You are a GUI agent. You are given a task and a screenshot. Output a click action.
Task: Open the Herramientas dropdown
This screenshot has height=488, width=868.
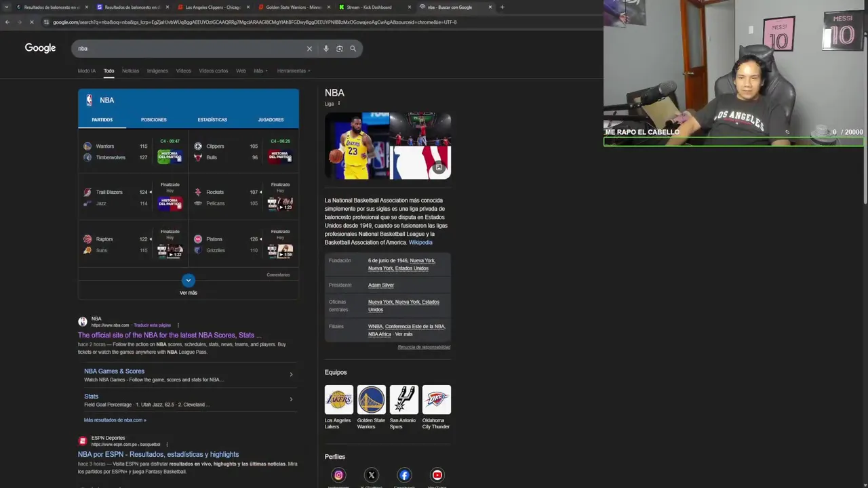pos(294,71)
